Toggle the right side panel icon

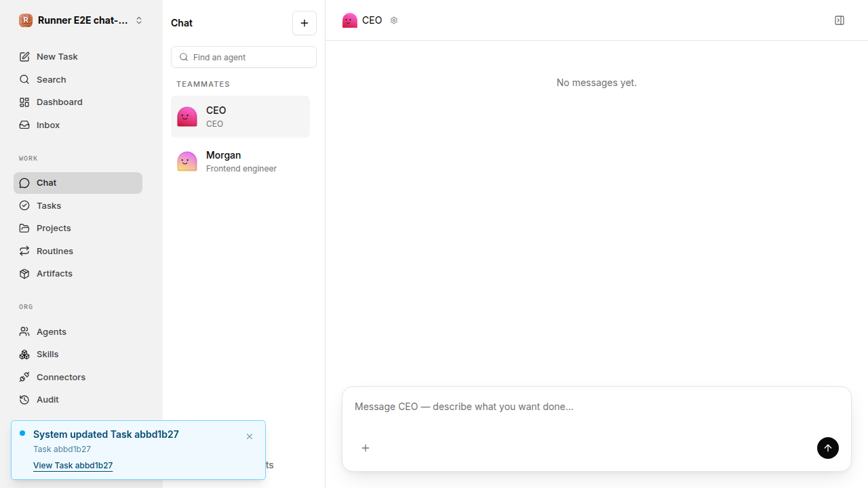pos(840,20)
